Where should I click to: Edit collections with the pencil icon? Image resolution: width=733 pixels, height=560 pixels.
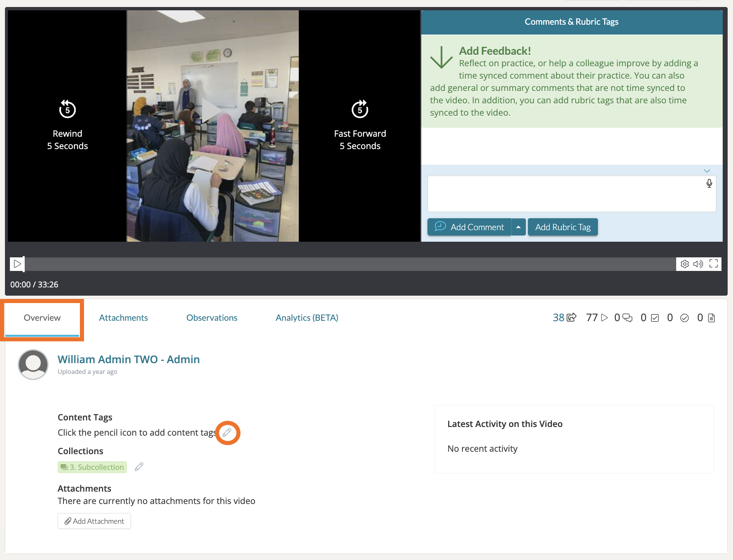[139, 467]
